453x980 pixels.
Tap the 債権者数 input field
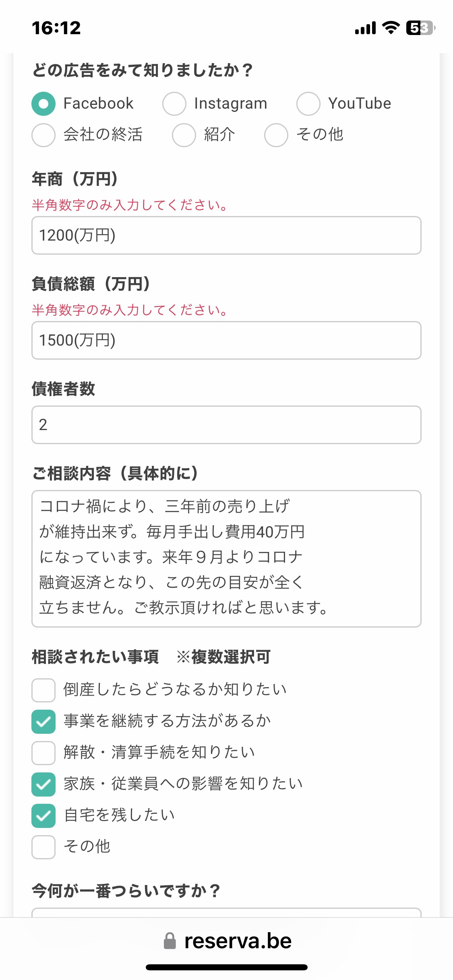click(226, 425)
